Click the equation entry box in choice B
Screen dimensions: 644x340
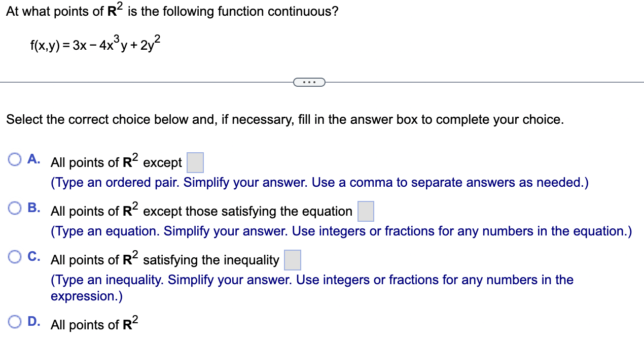pyautogui.click(x=366, y=211)
